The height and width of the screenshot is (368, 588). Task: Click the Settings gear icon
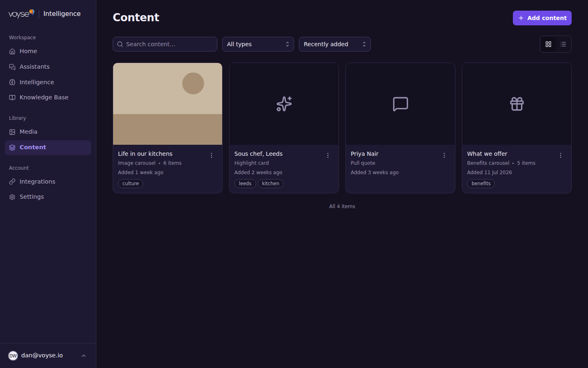coord(12,197)
